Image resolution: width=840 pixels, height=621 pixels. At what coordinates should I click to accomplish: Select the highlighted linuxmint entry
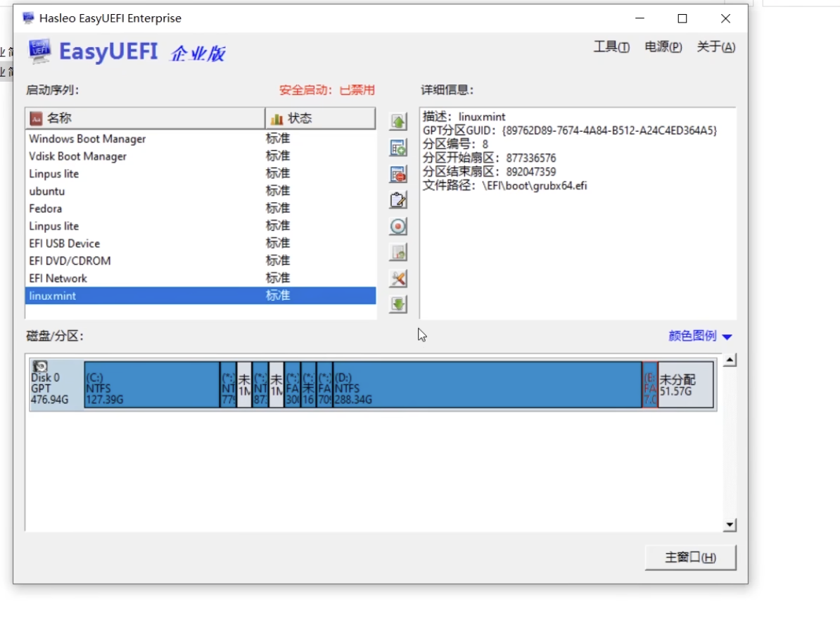point(201,296)
